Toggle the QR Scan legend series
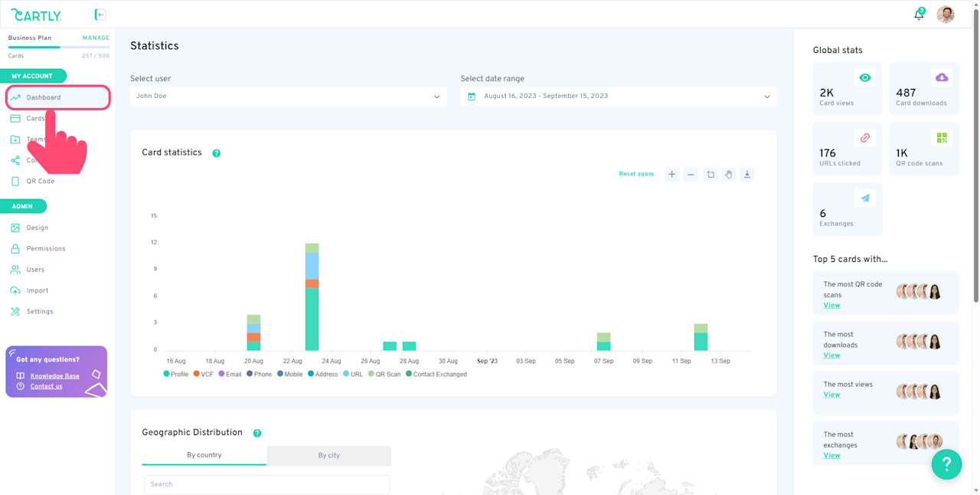980x495 pixels. pyautogui.click(x=384, y=374)
